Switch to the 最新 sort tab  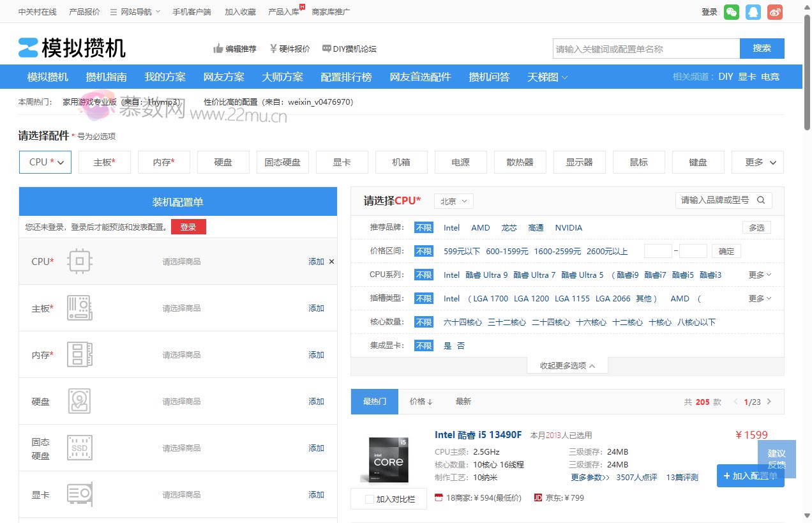tap(463, 402)
